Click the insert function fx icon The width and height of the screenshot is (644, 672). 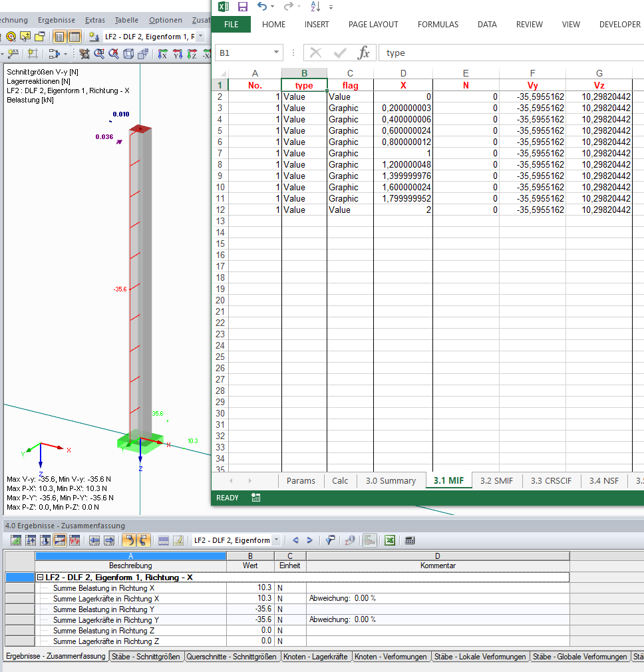(363, 53)
